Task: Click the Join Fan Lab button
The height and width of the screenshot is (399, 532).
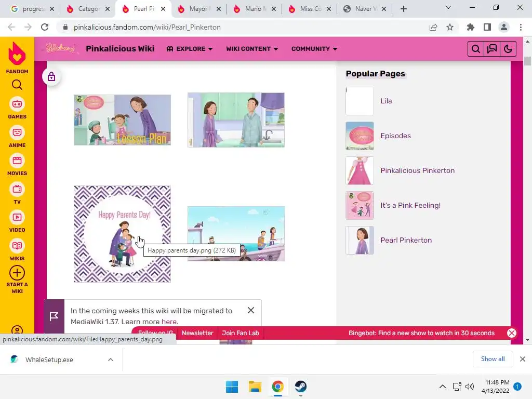Action: (x=241, y=333)
